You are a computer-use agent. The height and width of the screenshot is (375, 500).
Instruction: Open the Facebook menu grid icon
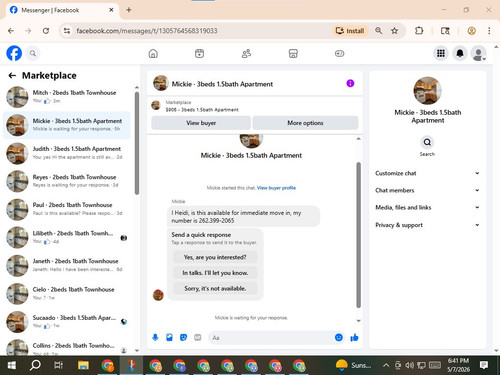coord(441,53)
